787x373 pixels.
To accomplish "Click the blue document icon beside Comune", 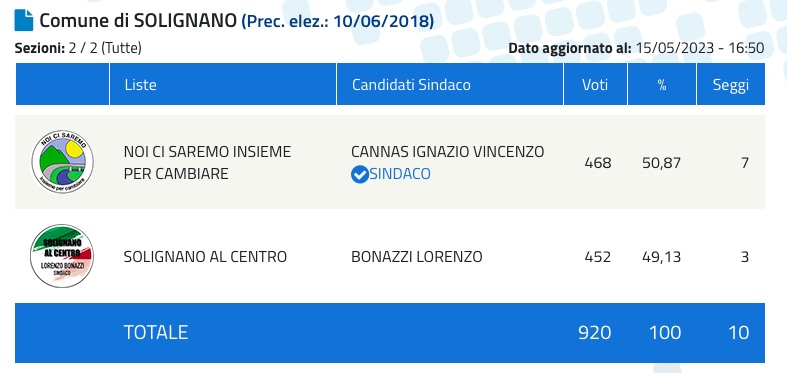I will click(x=24, y=20).
